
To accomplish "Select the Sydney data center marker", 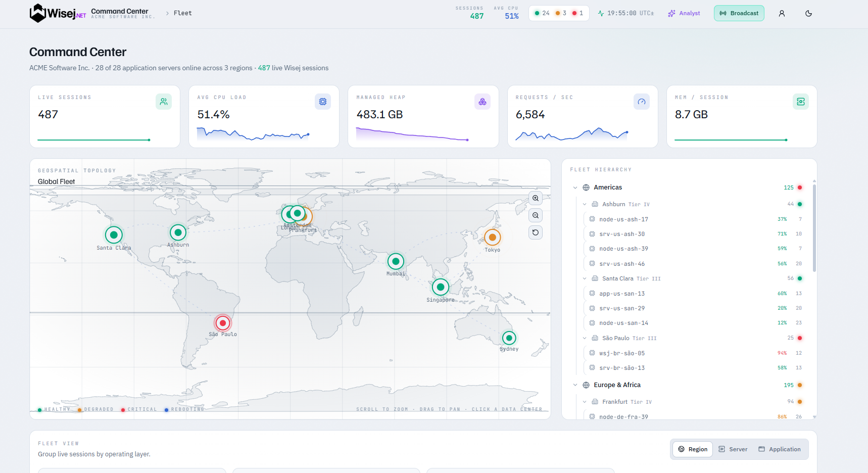I will click(x=509, y=338).
